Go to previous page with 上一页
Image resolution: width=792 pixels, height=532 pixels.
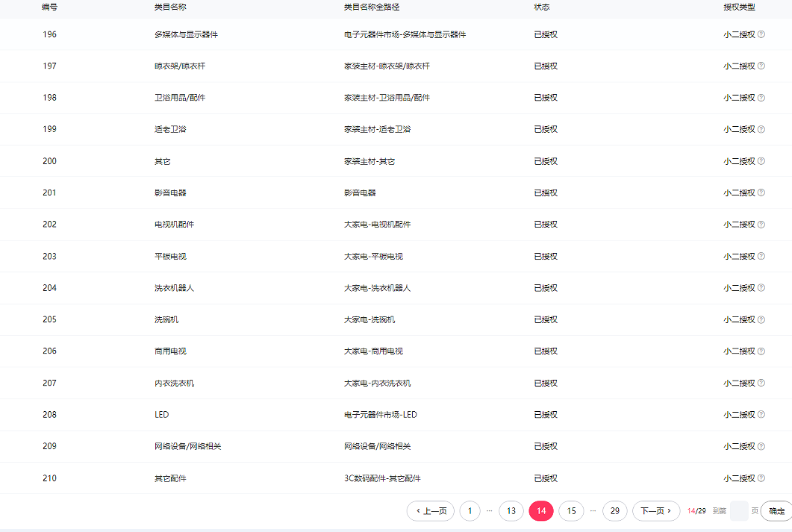pos(431,511)
